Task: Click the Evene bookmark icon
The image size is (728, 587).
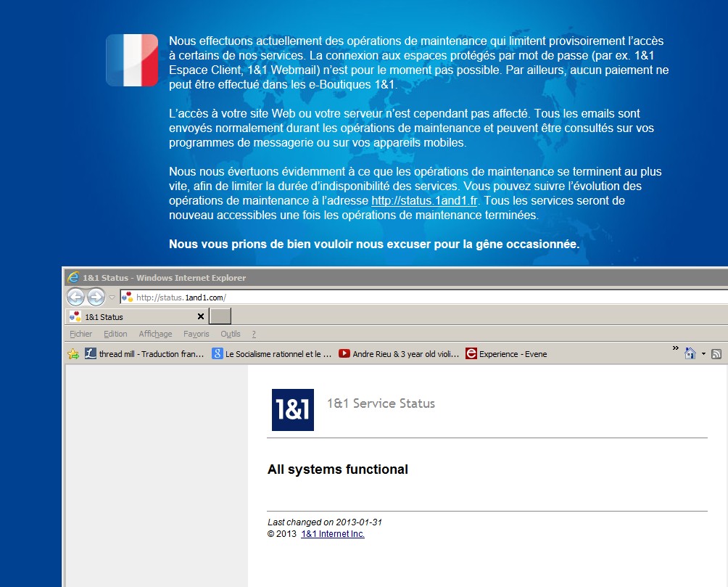Action: pos(471,353)
